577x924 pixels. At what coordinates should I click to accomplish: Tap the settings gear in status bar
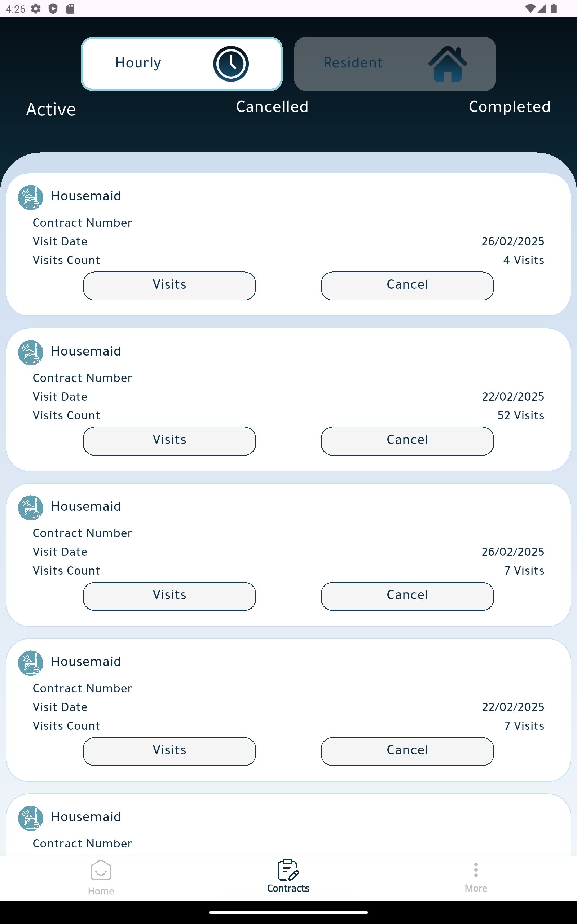(x=36, y=8)
